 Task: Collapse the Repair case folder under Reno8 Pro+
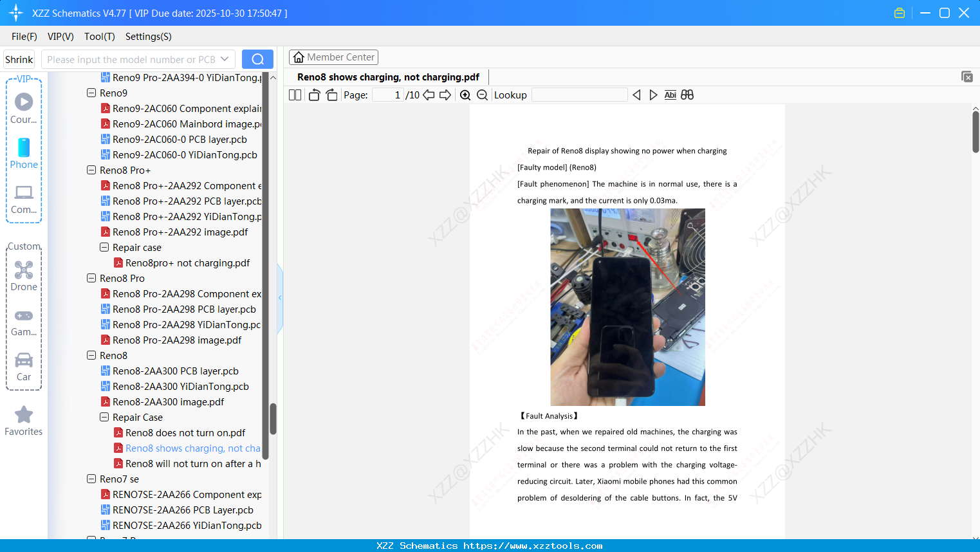point(104,247)
